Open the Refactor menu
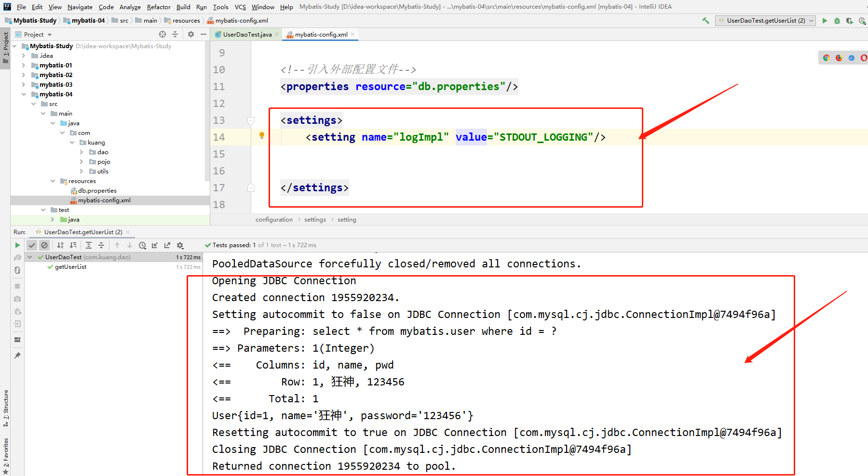 (x=159, y=7)
